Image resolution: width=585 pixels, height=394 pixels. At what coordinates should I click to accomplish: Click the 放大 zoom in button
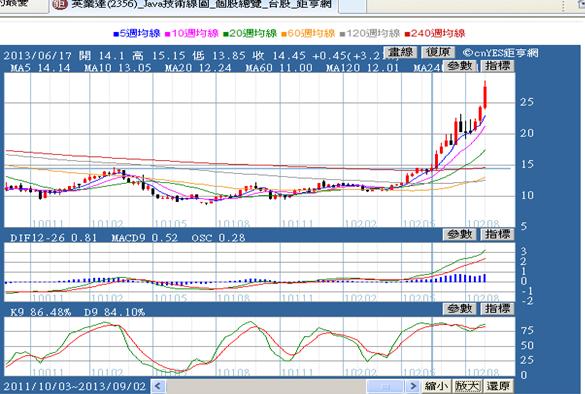pos(467,386)
